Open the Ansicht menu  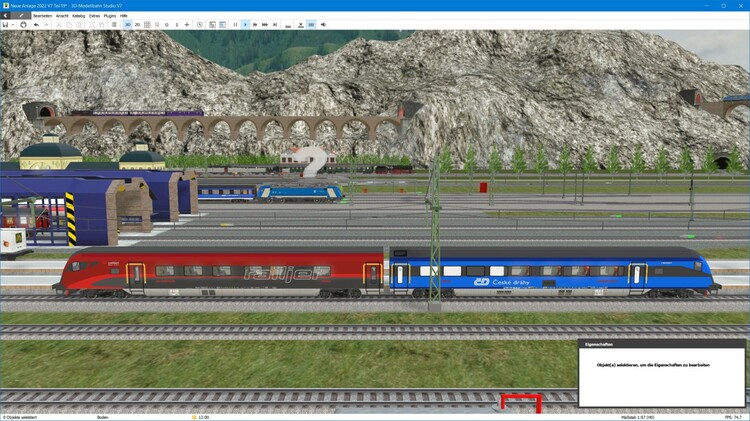62,16
